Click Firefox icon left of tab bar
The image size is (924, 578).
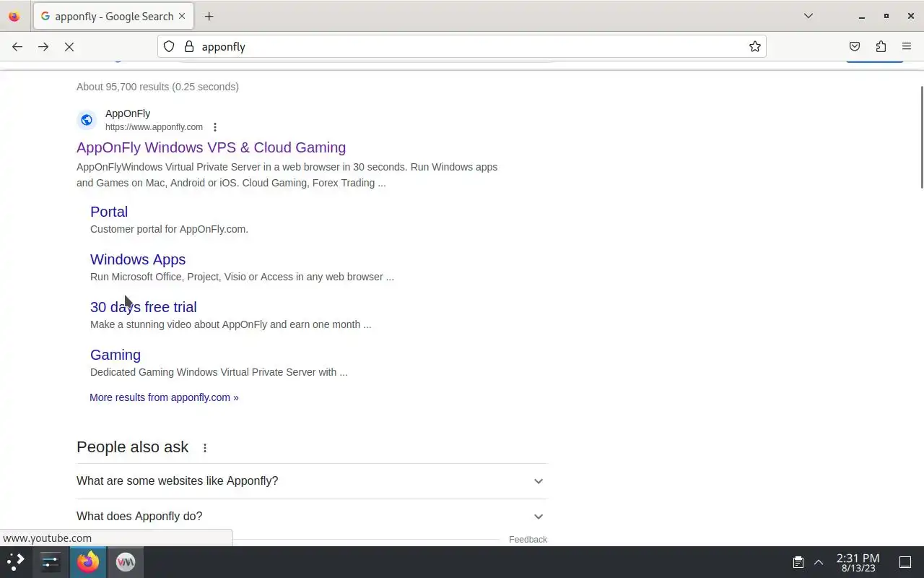(14, 16)
